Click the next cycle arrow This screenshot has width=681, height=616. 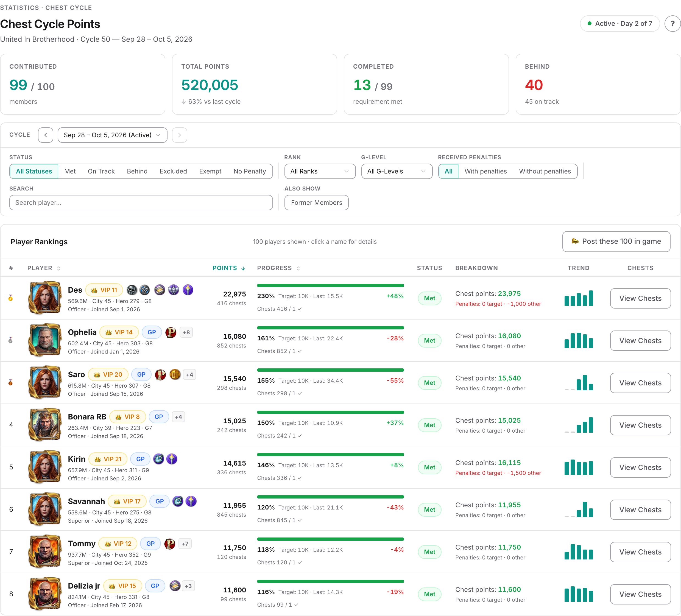179,135
